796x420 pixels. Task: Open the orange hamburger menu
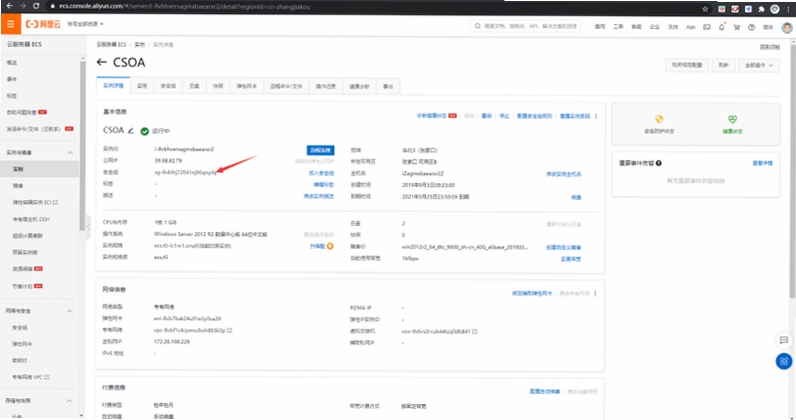click(x=10, y=24)
